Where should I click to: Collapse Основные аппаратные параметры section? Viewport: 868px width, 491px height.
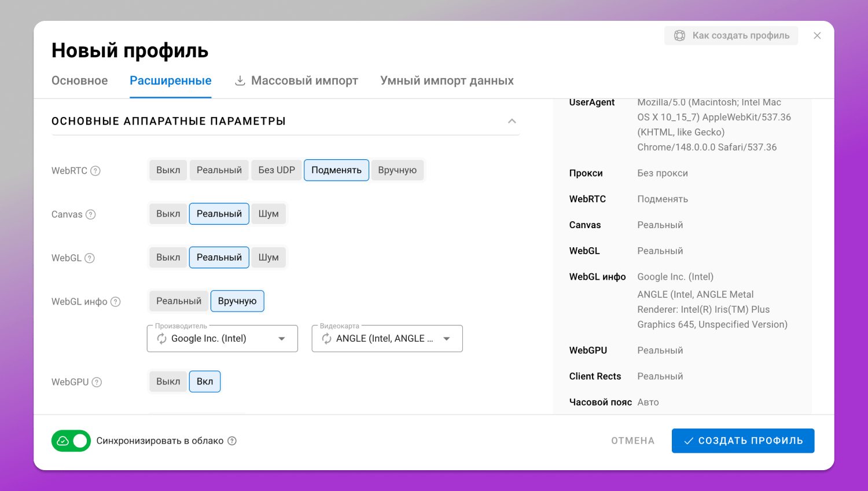(512, 121)
